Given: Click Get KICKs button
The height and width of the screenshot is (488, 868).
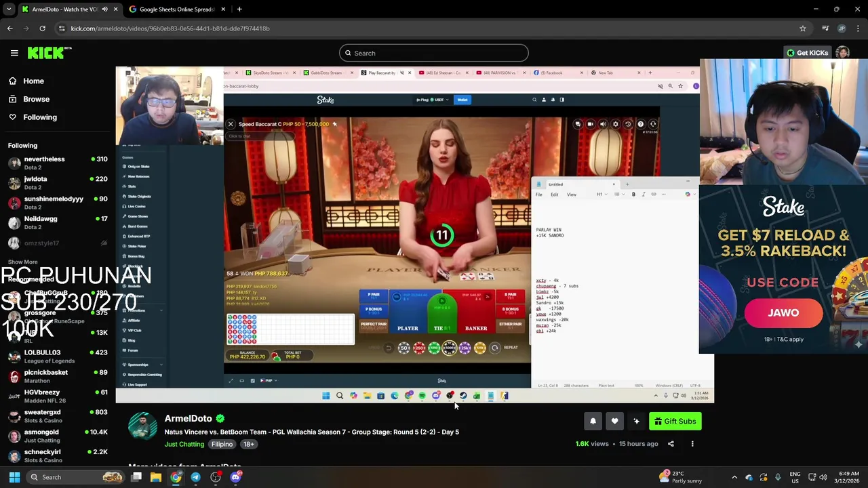Looking at the screenshot, I should coord(808,53).
